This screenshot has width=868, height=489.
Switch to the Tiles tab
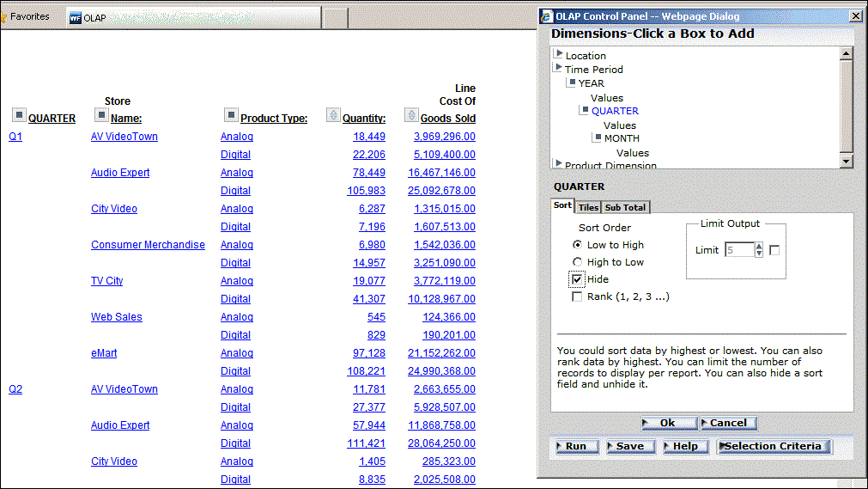point(588,207)
